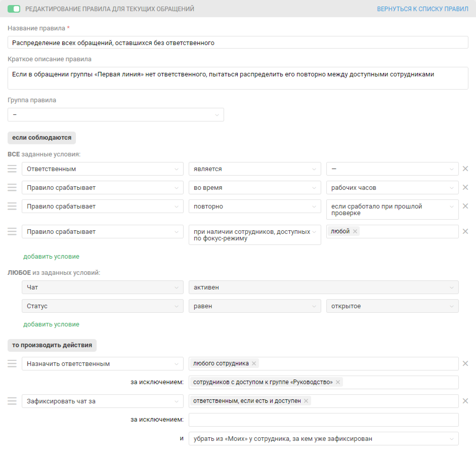Remove the «Руководство» group exception tag
The image size is (476, 454).
point(338,382)
